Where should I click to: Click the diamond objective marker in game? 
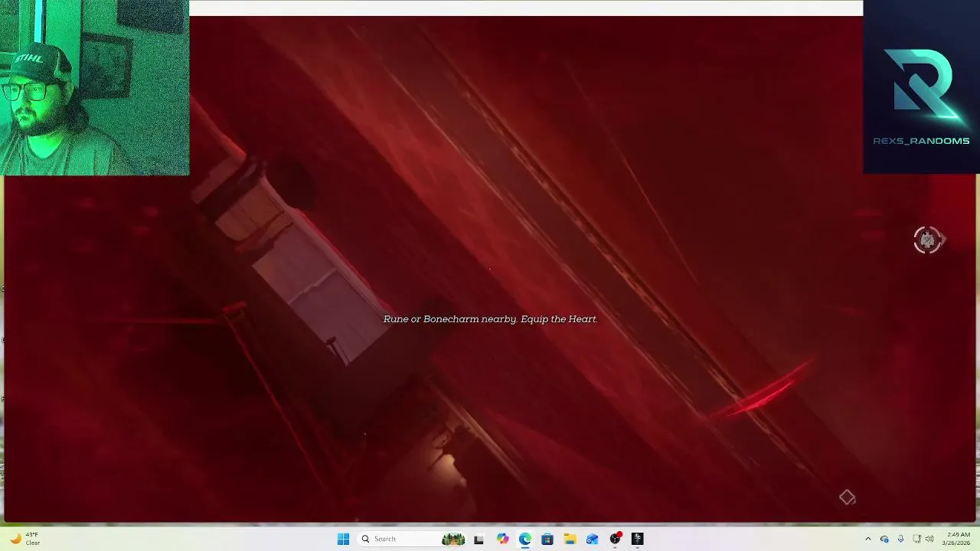[x=847, y=497]
